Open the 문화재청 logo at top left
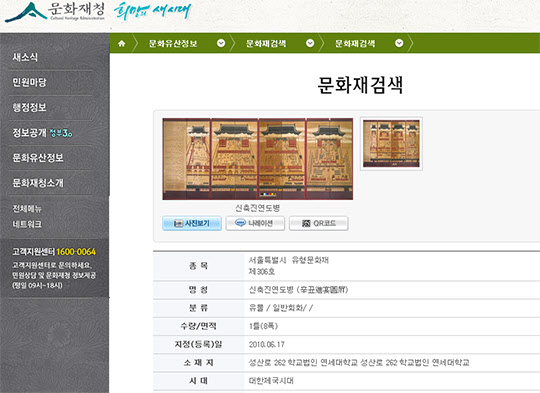The height and width of the screenshot is (393, 540). pyautogui.click(x=54, y=12)
